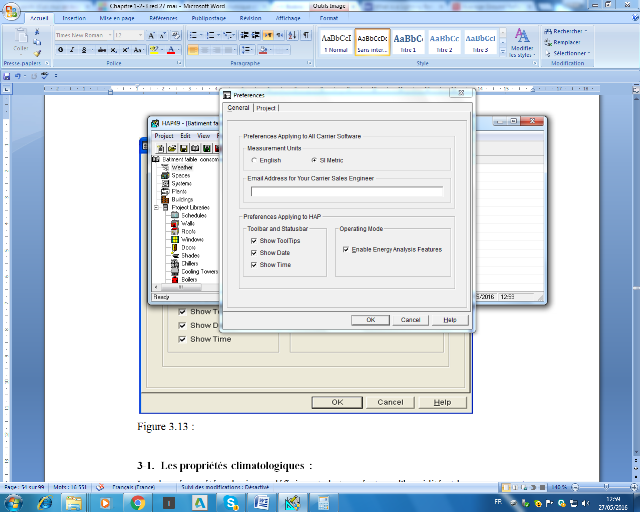Click OK in the Preferences dialog

[371, 320]
